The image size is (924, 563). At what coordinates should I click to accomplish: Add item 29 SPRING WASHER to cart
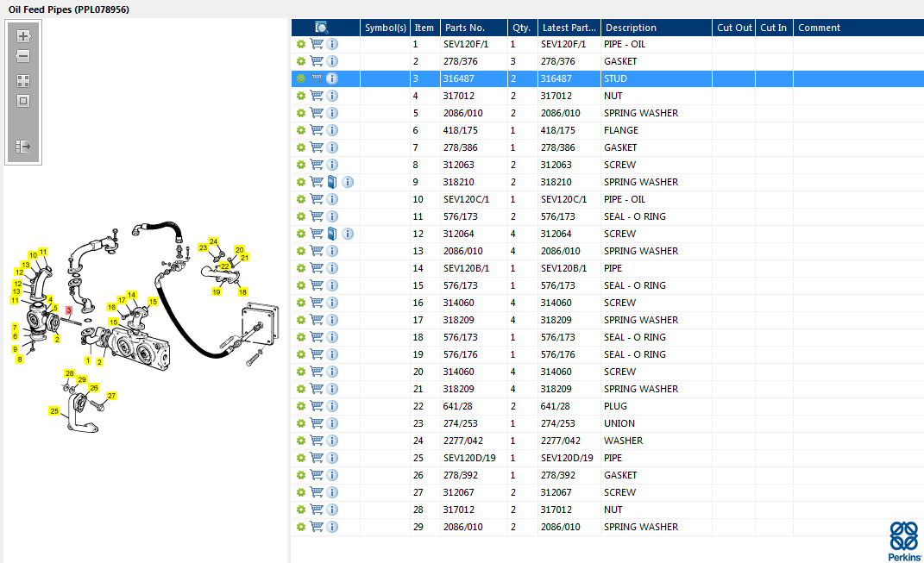click(317, 527)
